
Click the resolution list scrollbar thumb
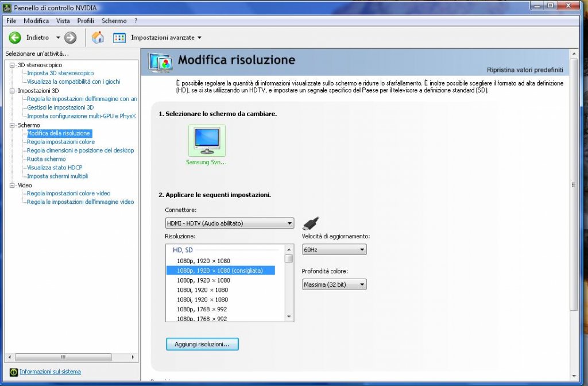click(x=289, y=258)
